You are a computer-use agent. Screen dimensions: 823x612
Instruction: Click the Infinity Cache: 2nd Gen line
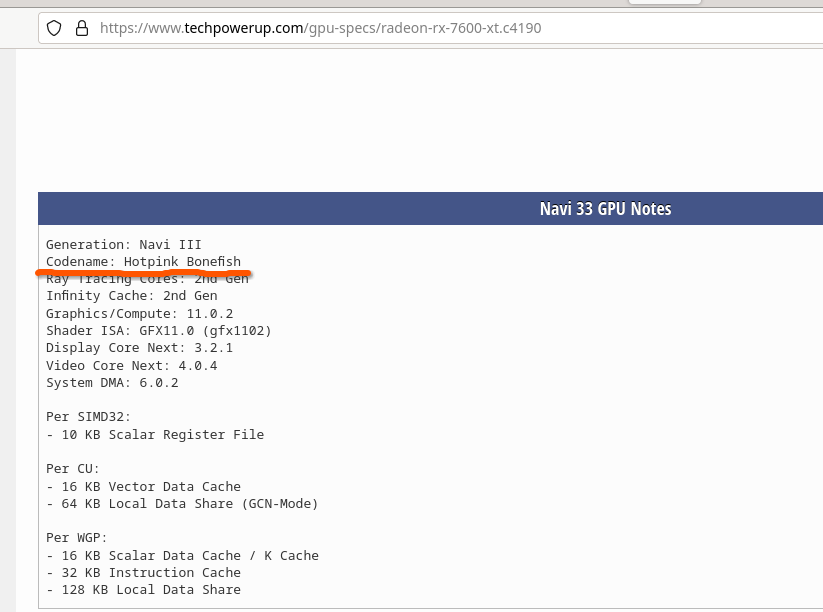[131, 296]
